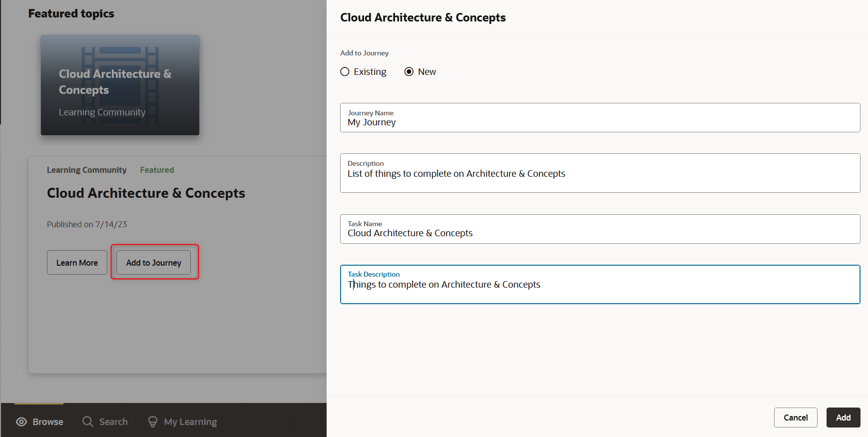
Task: Click the Add to Journey section label
Action: pyautogui.click(x=364, y=53)
